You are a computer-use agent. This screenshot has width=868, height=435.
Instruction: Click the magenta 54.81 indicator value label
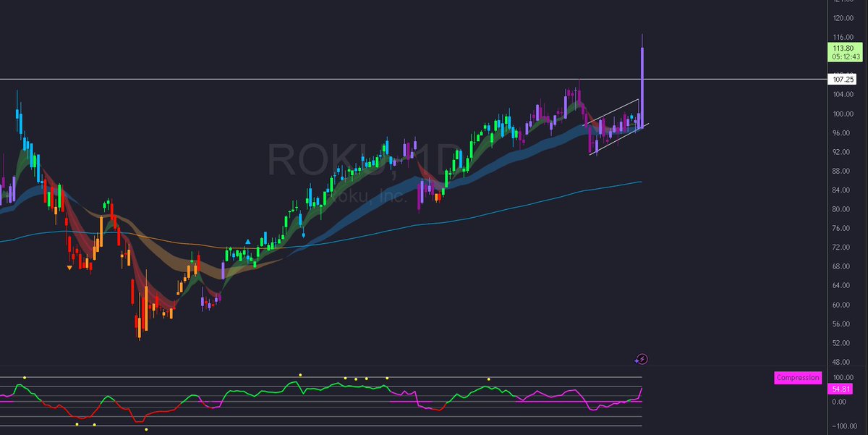point(839,389)
